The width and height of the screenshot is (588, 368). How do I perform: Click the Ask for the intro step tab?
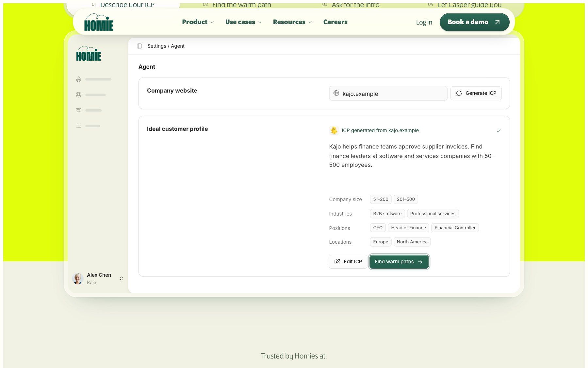point(351,5)
